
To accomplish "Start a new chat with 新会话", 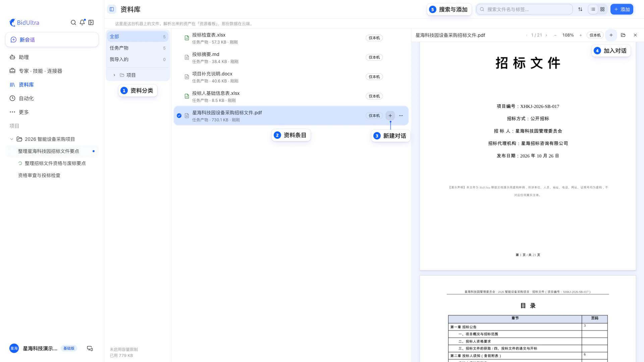I will pyautogui.click(x=52, y=40).
